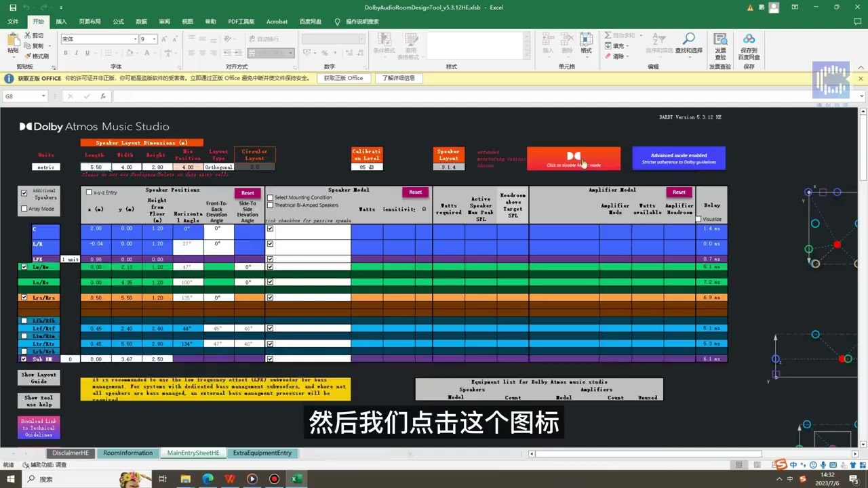
Task: Switch to 页面布局 ribbon tab
Action: 90,22
